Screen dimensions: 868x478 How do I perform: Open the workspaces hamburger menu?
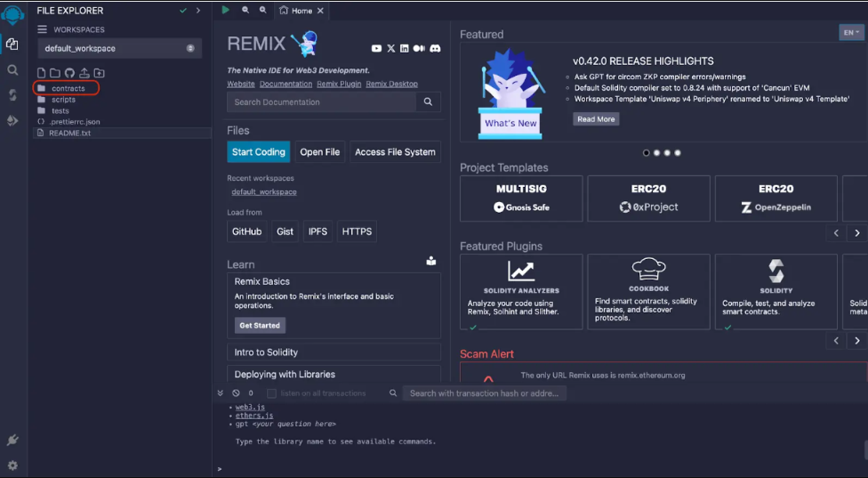click(42, 29)
